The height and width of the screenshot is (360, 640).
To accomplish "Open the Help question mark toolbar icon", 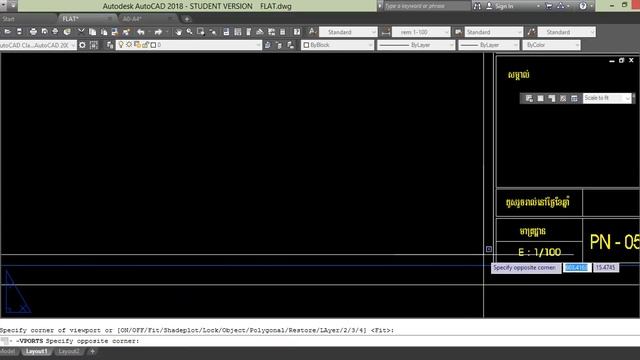I will [297, 32].
